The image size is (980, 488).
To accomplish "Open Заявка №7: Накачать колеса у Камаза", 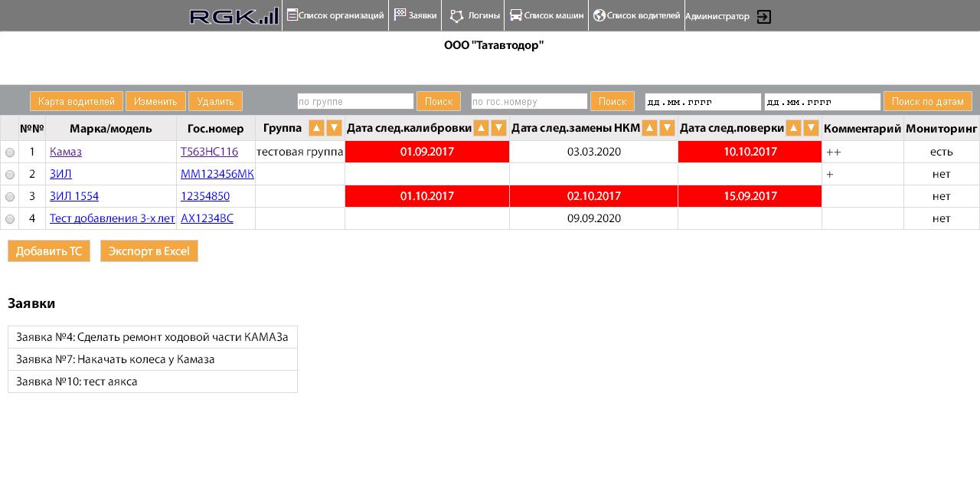I will [x=152, y=359].
